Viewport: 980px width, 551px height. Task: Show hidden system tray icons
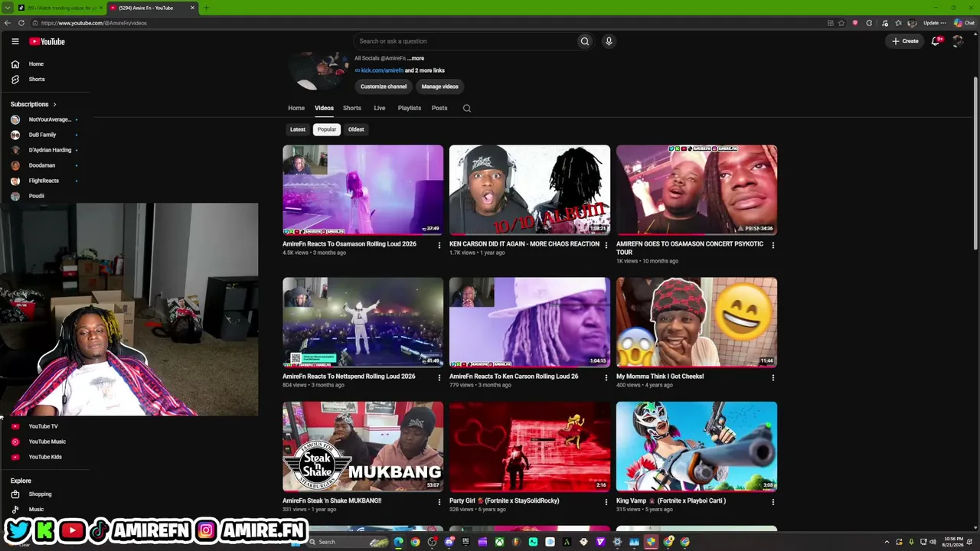pyautogui.click(x=888, y=542)
